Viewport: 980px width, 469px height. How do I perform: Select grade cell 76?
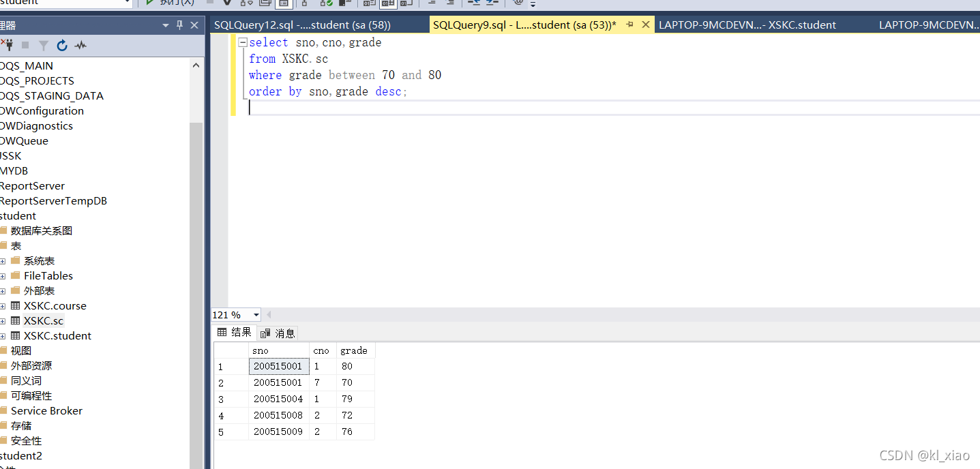tap(355, 432)
